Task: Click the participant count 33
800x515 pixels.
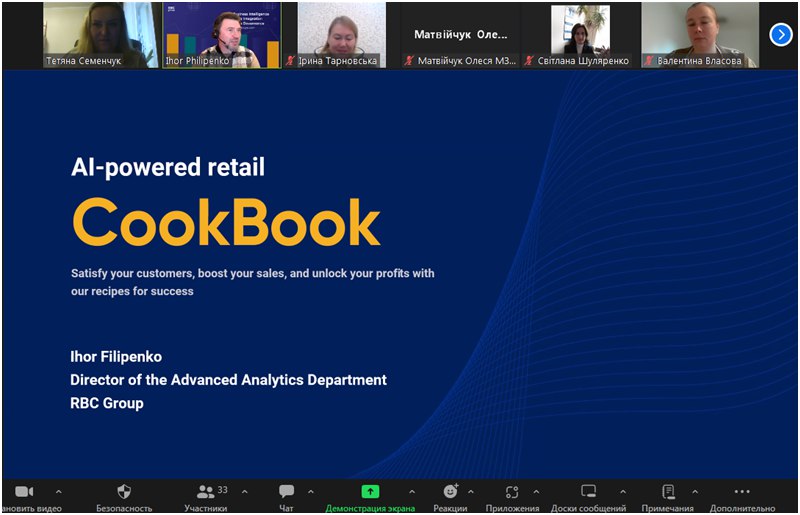Action: (222, 489)
